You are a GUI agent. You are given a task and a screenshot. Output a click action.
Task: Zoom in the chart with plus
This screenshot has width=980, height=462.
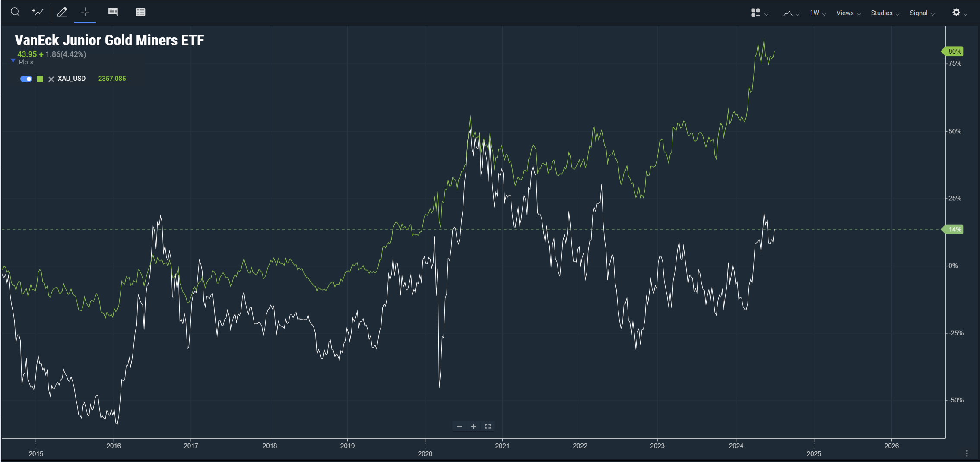click(473, 426)
